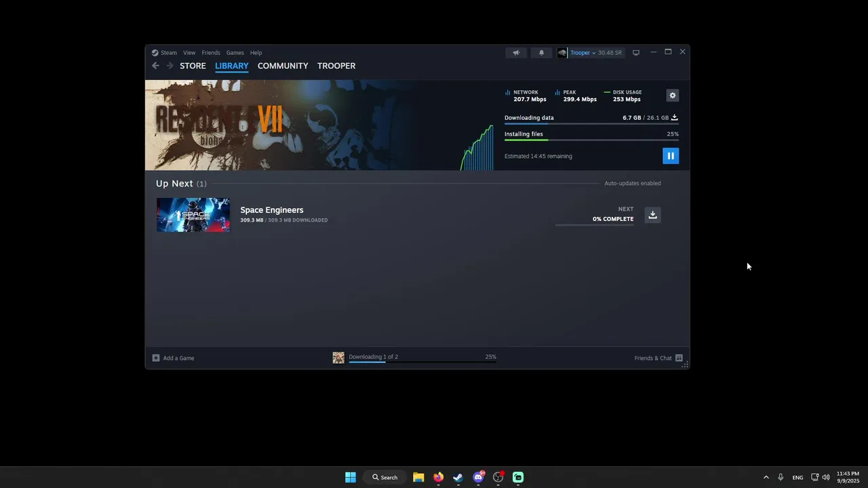Click the microphone tray icon
Image resolution: width=868 pixels, height=488 pixels.
781,477
